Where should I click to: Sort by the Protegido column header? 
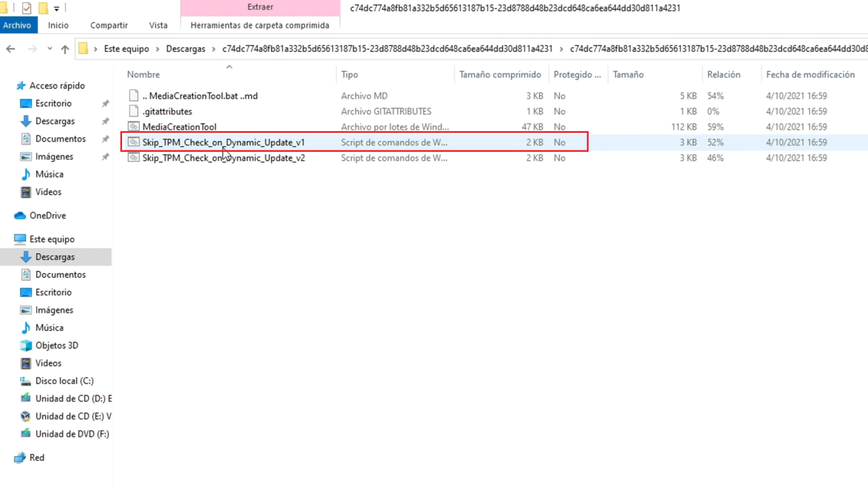tap(577, 75)
